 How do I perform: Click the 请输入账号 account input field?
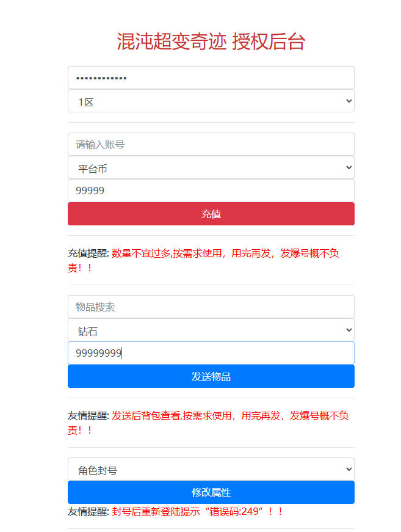click(211, 144)
